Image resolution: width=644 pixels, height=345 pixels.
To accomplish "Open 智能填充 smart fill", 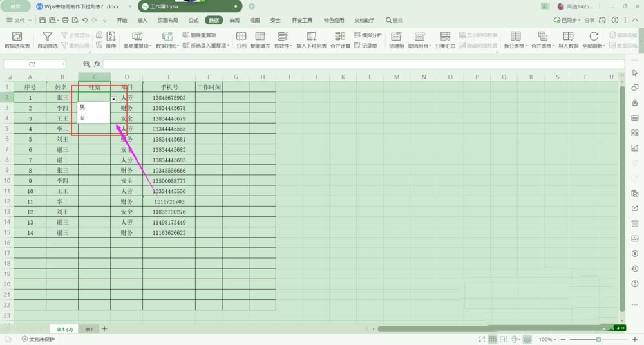I will click(x=260, y=40).
